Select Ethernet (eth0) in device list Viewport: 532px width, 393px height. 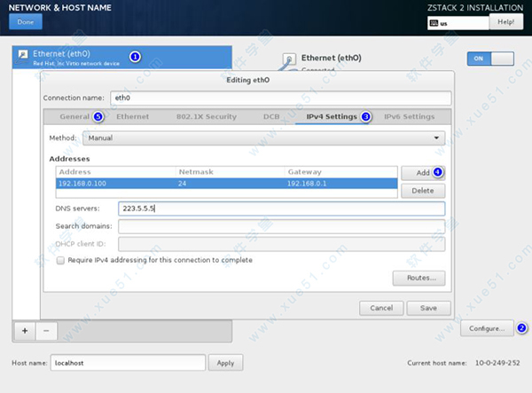pyautogui.click(x=71, y=58)
